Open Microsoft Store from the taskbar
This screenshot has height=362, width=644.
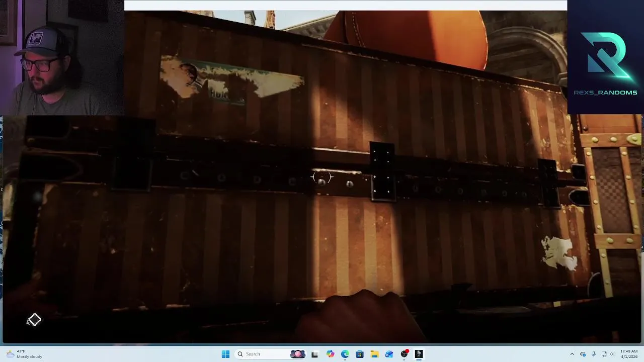(x=360, y=354)
